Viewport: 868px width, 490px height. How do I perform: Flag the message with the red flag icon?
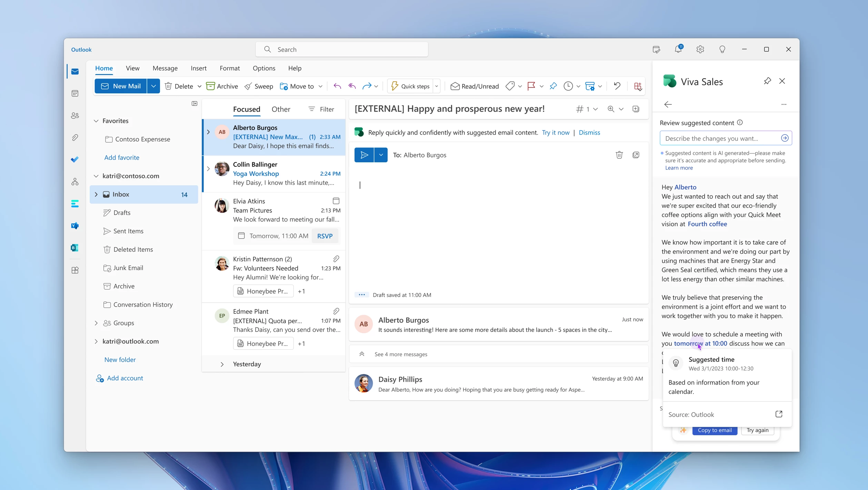coord(532,86)
